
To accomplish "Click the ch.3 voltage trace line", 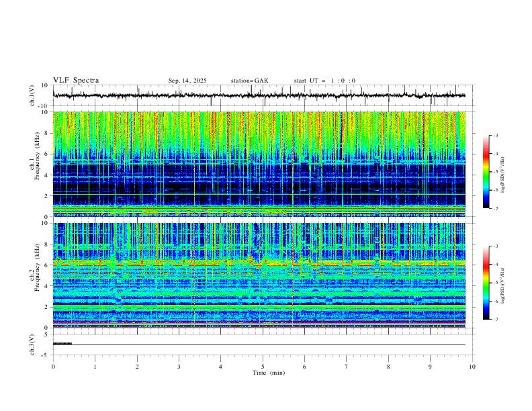I will pos(259,345).
